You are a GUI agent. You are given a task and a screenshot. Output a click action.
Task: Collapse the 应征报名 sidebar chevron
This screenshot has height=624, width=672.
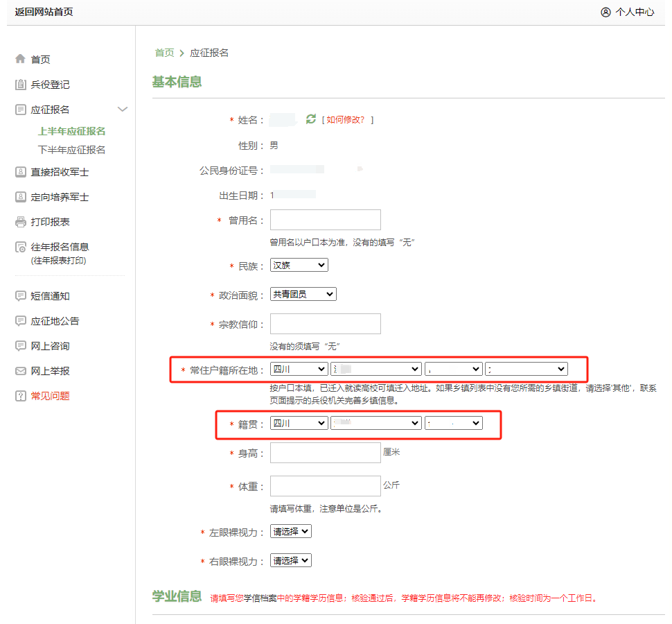click(123, 110)
